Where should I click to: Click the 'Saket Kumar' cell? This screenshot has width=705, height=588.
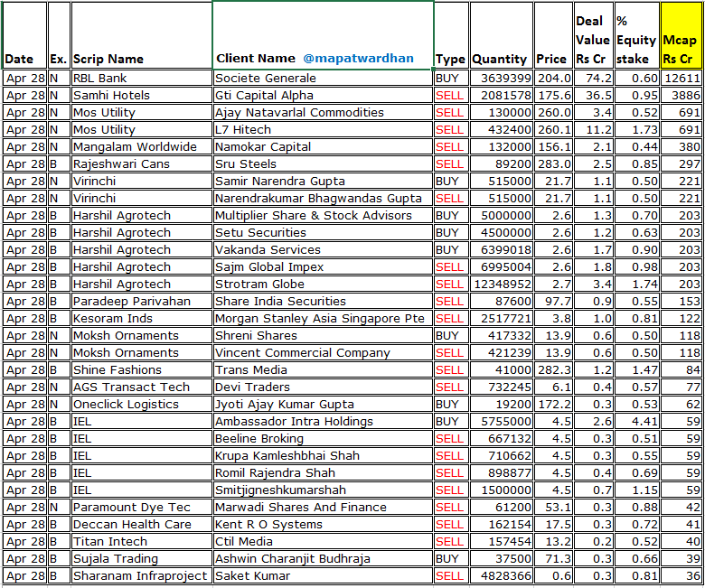[323, 576]
